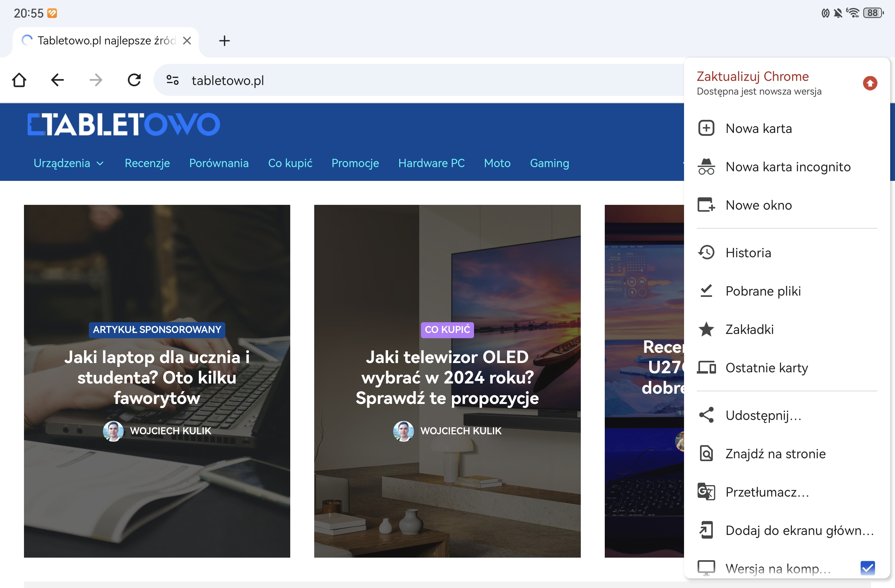Click the Historia clock icon

(706, 252)
